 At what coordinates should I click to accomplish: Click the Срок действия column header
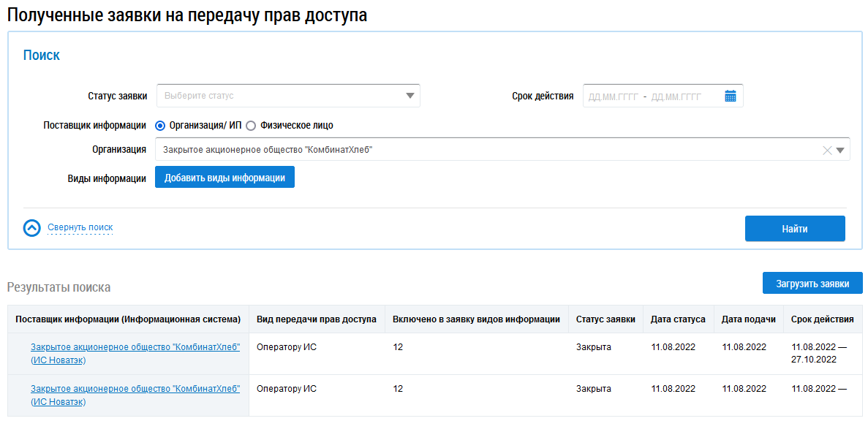coord(822,319)
